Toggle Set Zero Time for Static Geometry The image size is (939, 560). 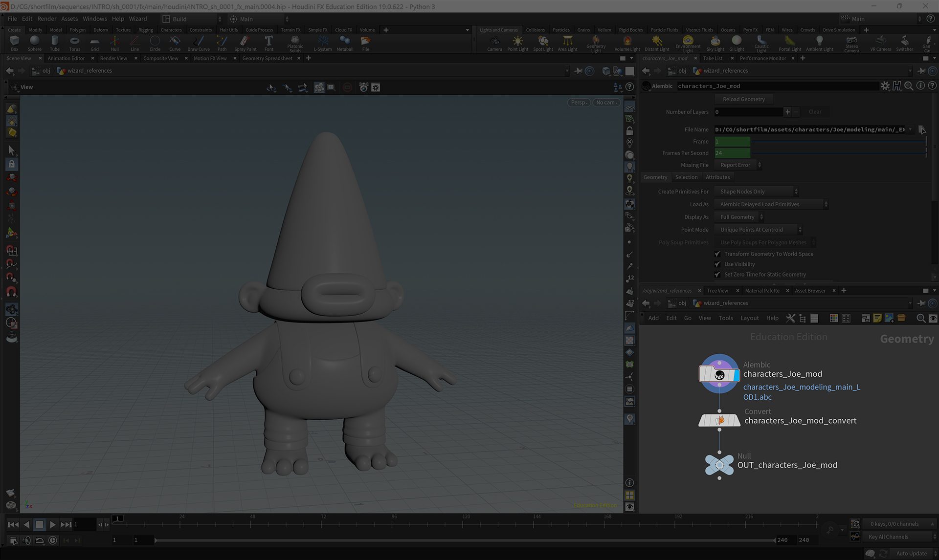tap(717, 275)
